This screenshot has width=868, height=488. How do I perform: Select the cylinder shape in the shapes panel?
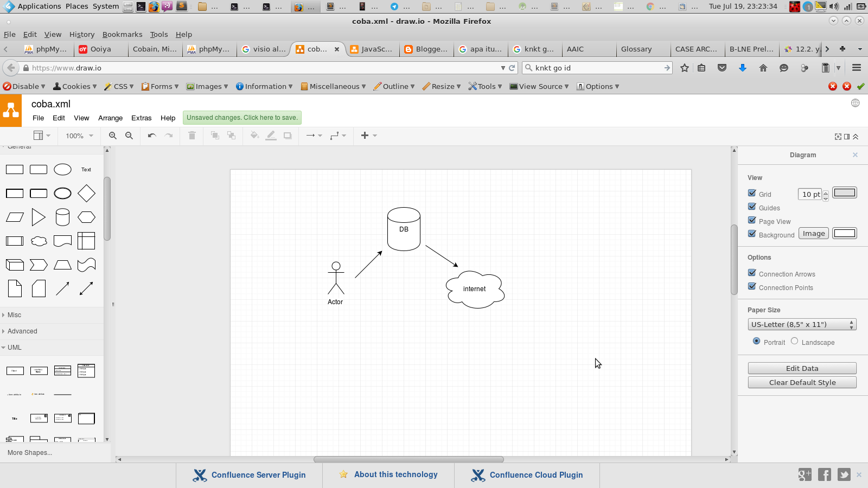(x=62, y=217)
